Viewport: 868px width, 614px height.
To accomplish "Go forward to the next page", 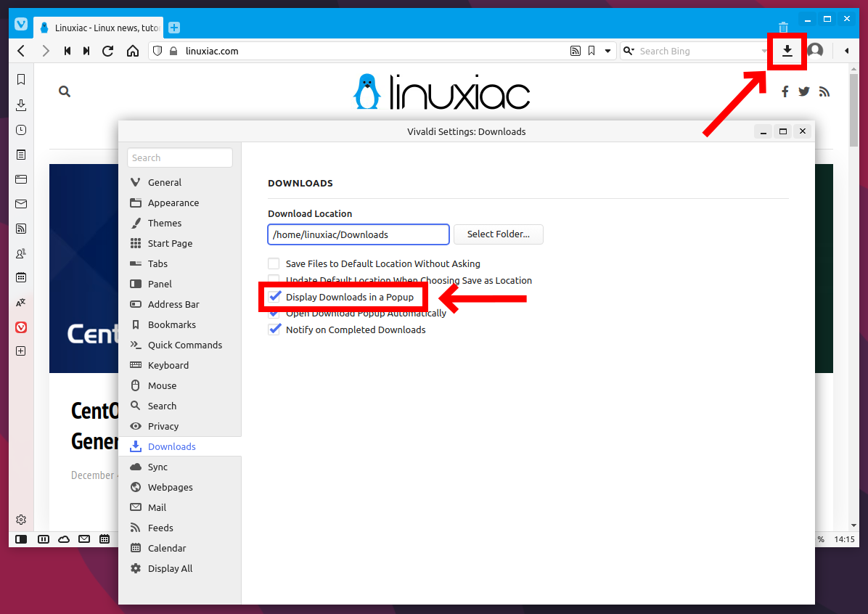I will (x=46, y=51).
